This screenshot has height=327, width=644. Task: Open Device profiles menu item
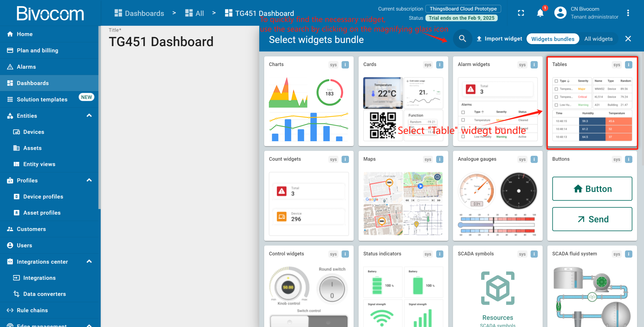43,197
